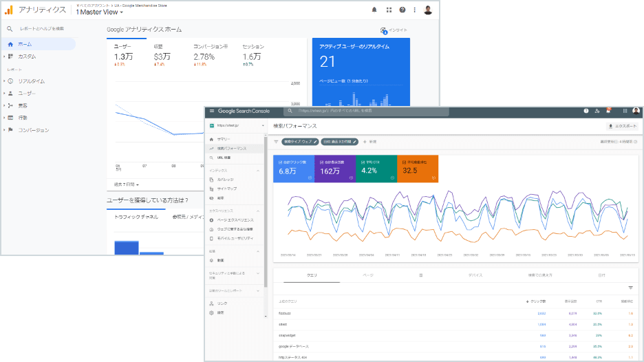Open the Analytics apps grid icon

389,10
